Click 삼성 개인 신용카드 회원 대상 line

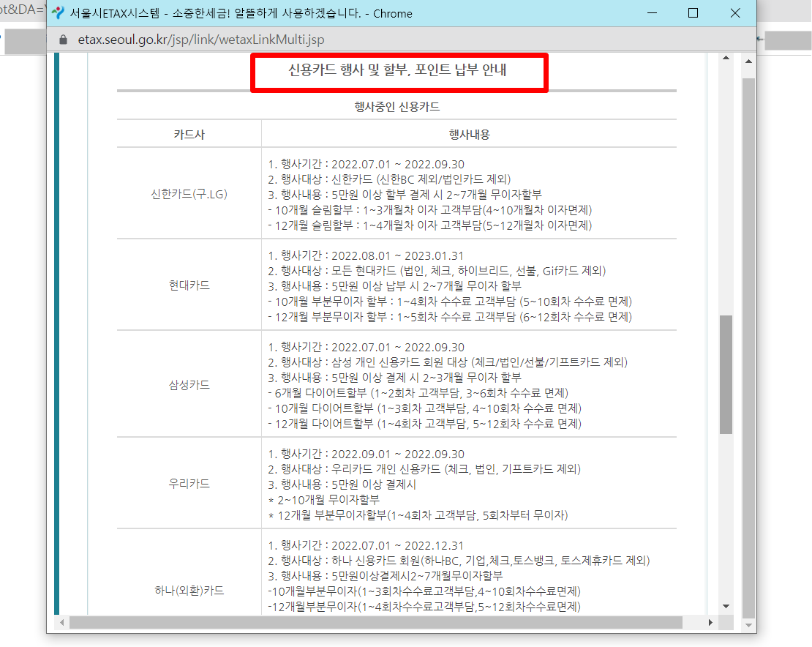[x=448, y=362]
